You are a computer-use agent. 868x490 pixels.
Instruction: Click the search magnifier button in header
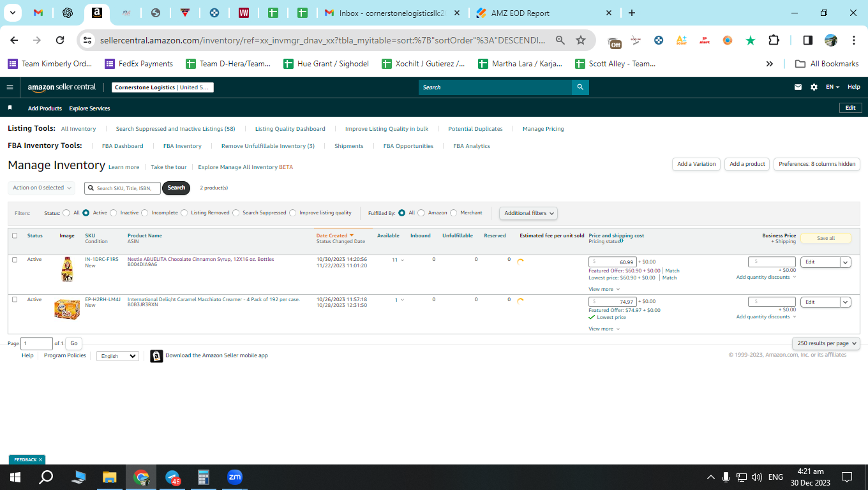[x=580, y=87]
